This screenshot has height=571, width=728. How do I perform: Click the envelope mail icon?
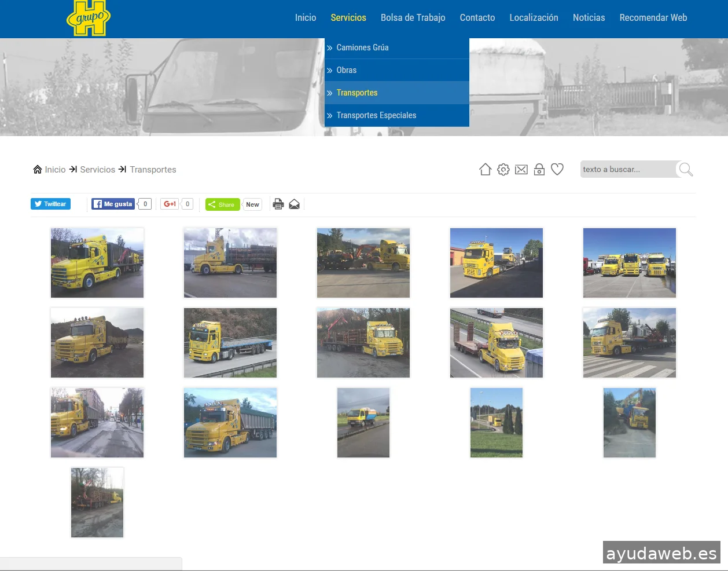pos(521,169)
